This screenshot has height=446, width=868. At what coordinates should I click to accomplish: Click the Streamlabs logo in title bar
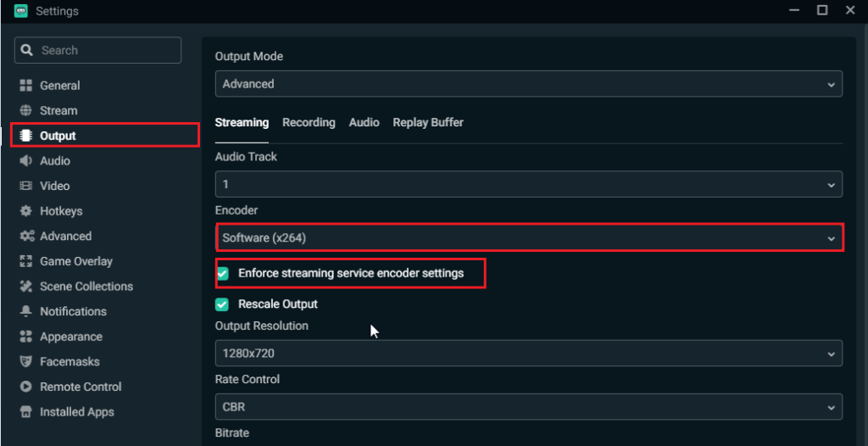[x=21, y=10]
